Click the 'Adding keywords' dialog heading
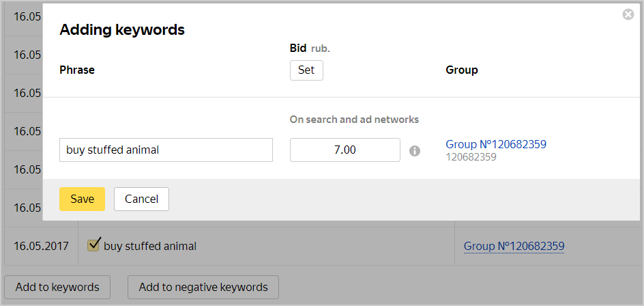This screenshot has height=306, width=644. click(122, 29)
